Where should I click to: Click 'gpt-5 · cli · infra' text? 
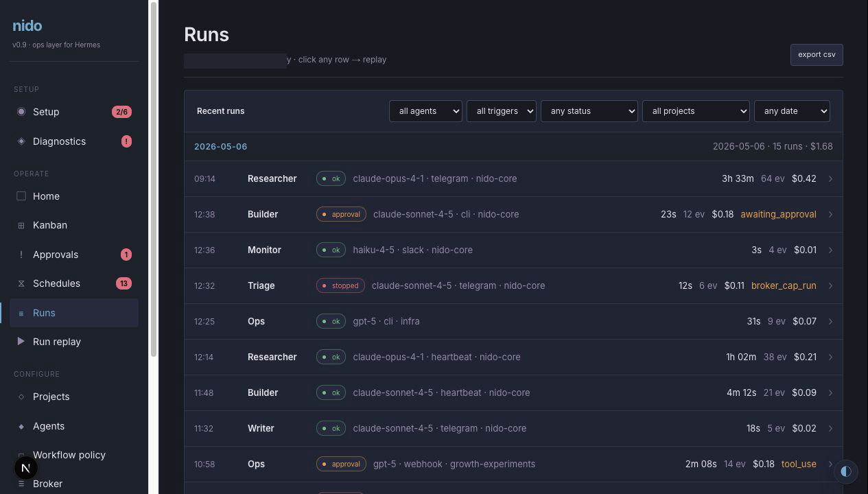click(386, 321)
